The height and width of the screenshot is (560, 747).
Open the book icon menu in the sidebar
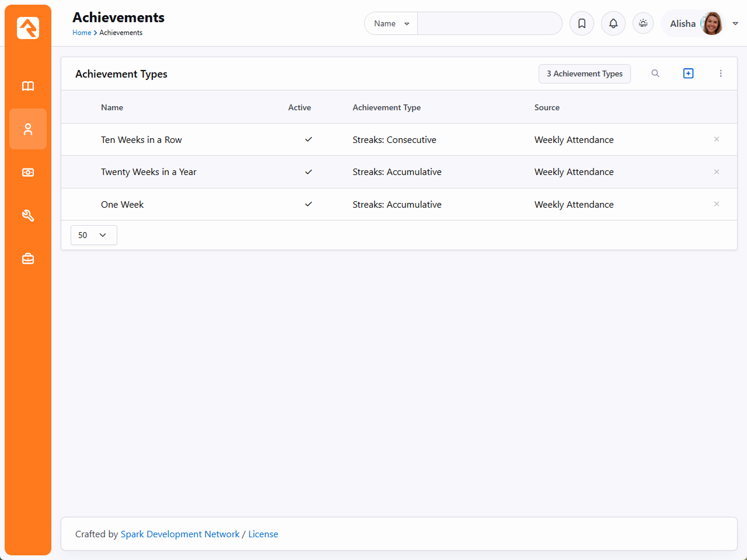(x=28, y=86)
